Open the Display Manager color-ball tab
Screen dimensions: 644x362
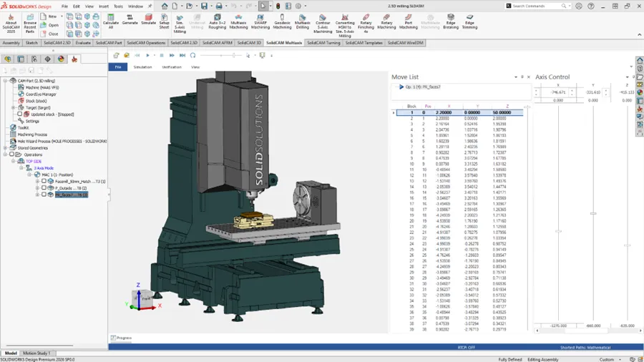[62, 59]
